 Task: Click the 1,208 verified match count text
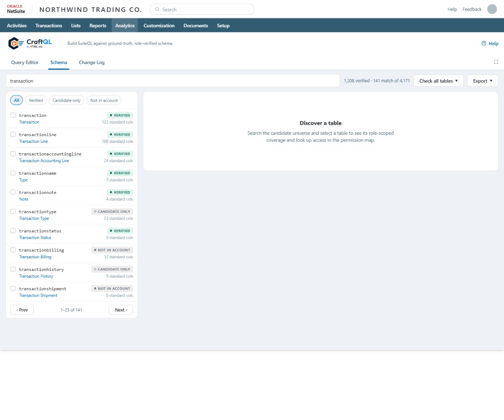pos(377,81)
